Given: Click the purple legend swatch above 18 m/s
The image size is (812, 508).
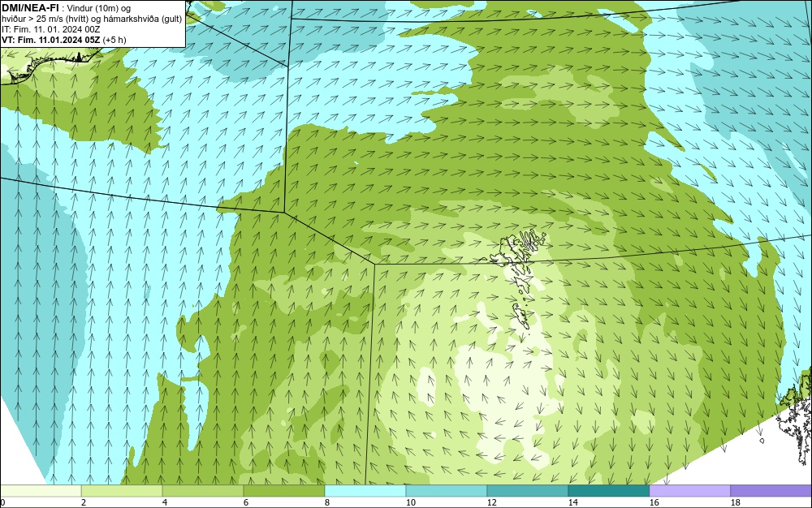Looking at the screenshot, I should 771,490.
